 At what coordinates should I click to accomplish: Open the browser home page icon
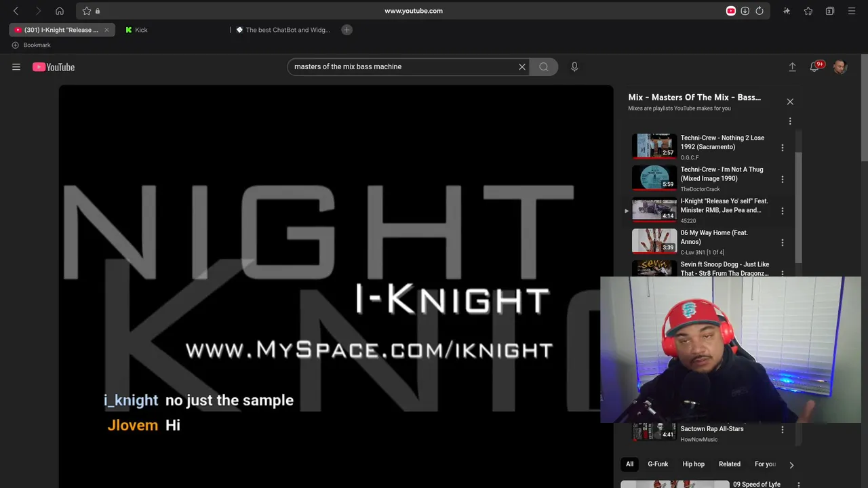(60, 11)
